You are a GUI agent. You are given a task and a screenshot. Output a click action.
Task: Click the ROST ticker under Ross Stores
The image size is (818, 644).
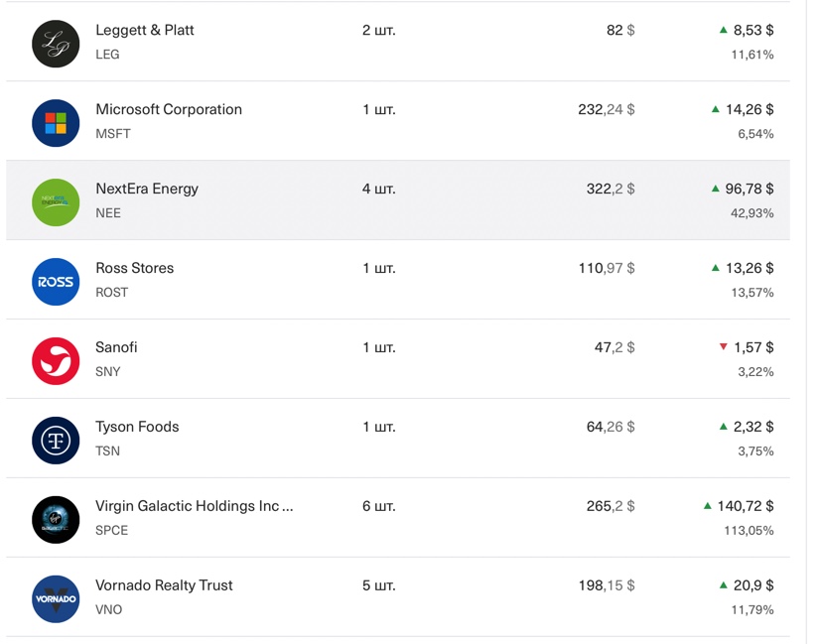(x=111, y=292)
